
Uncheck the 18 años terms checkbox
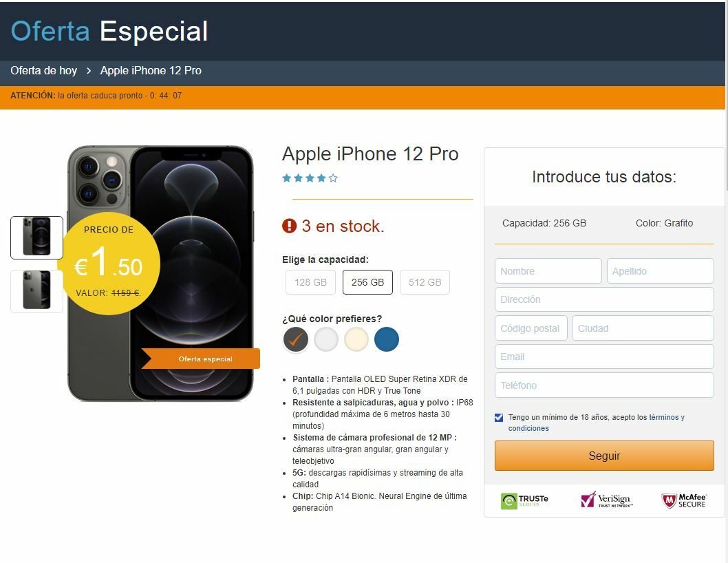[x=499, y=417]
